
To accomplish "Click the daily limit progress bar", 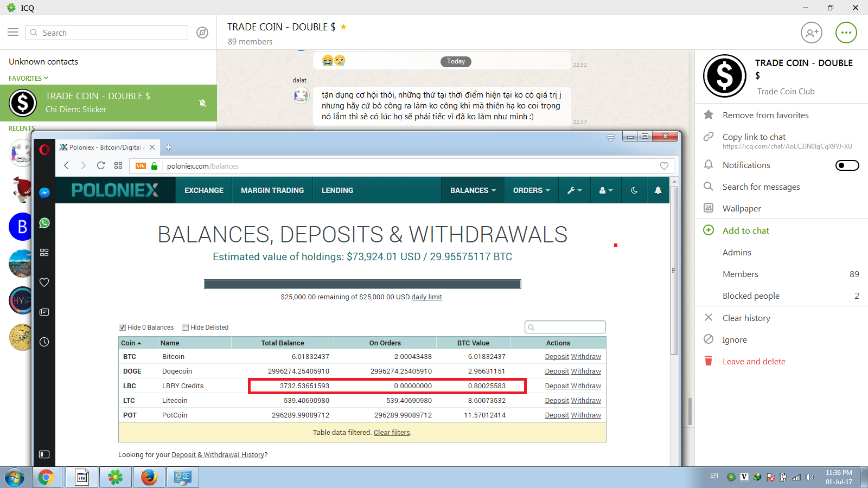I will tap(362, 284).
